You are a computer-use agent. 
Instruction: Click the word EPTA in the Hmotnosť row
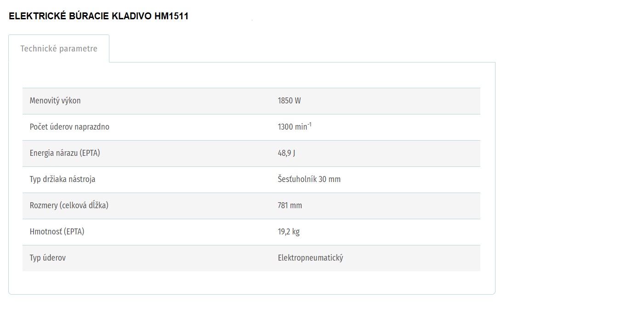click(74, 232)
